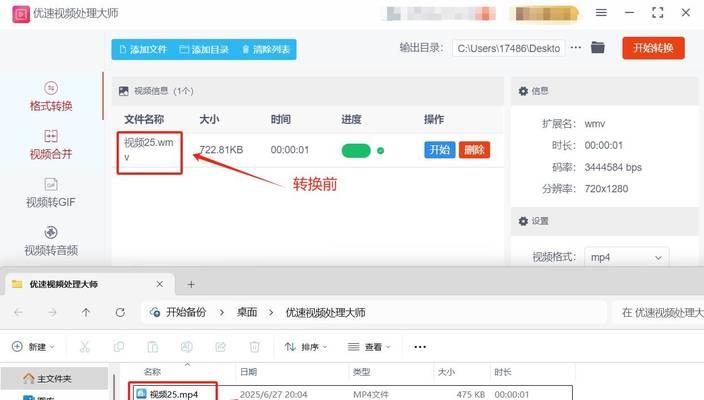Expand the chevron after 桌面 breadcrumb

271,312
